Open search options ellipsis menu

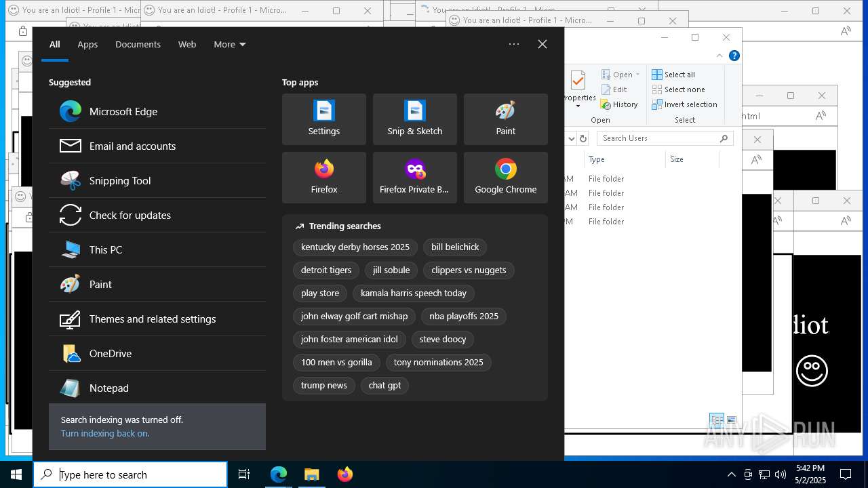(x=514, y=44)
